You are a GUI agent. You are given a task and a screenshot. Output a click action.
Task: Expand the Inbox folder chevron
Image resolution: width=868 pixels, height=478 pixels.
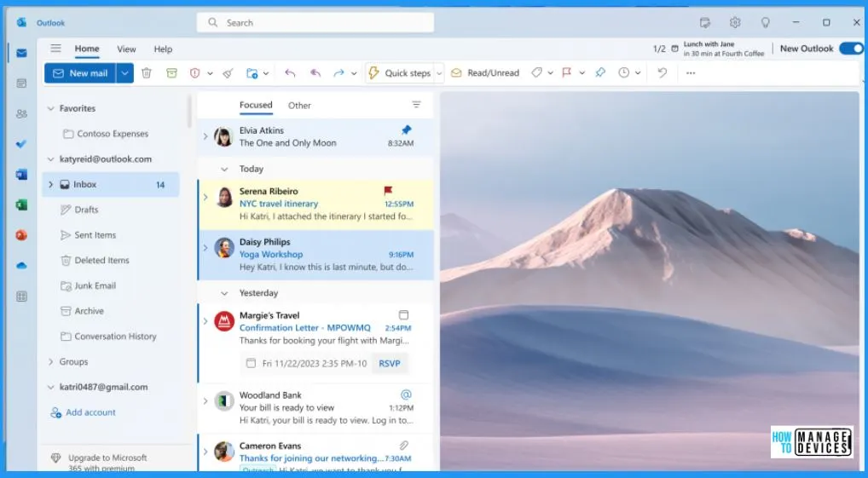tap(50, 185)
